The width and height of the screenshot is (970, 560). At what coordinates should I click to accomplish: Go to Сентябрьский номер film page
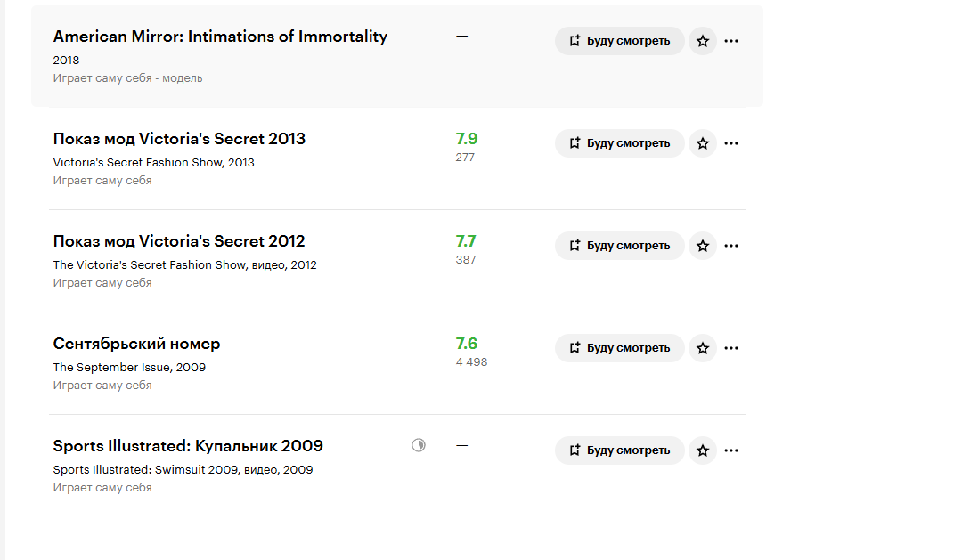point(136,344)
